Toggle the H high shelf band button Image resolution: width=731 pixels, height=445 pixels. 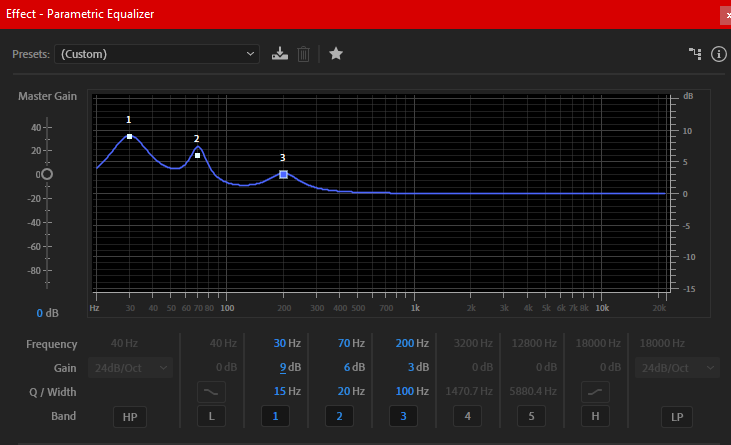click(x=595, y=416)
